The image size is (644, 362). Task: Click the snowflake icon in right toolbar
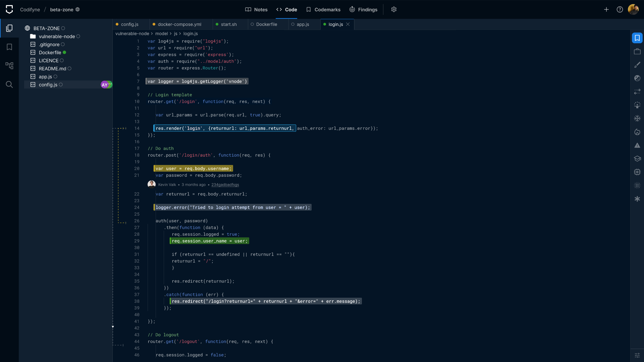(x=637, y=118)
